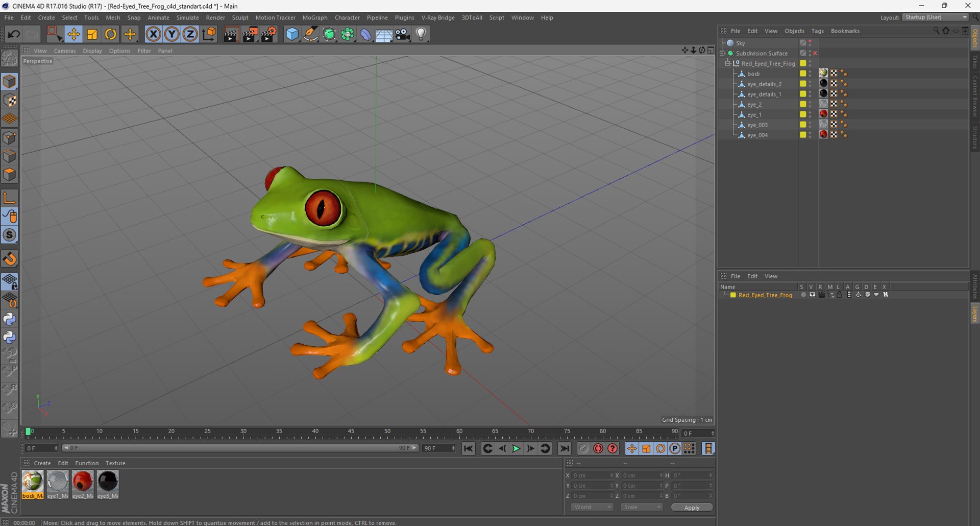Toggle the Position keyframe recording icon
This screenshot has width=980, height=526.
[632, 448]
